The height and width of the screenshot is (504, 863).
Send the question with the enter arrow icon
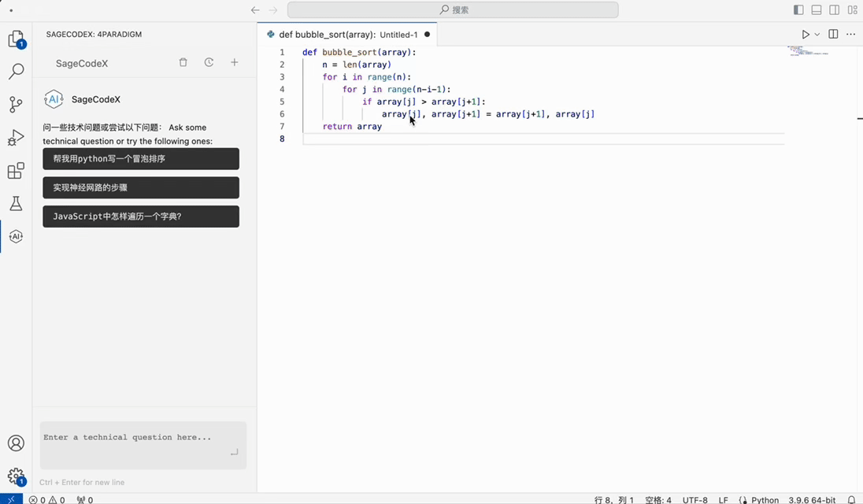click(x=235, y=452)
